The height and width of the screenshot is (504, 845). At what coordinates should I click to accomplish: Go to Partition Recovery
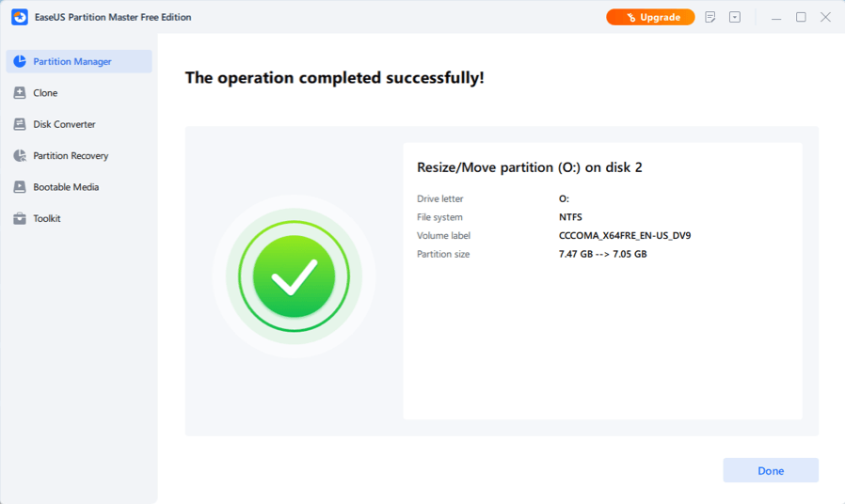tap(71, 156)
